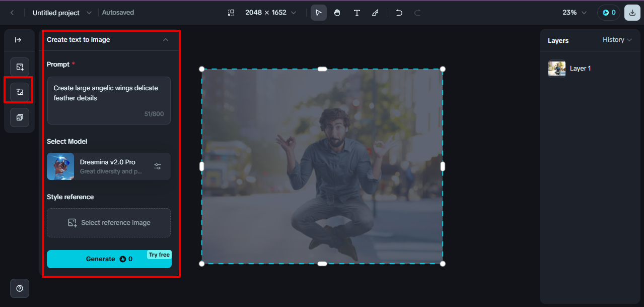The width and height of the screenshot is (644, 307).
Task: Open the Help question mark button
Action: 20,288
